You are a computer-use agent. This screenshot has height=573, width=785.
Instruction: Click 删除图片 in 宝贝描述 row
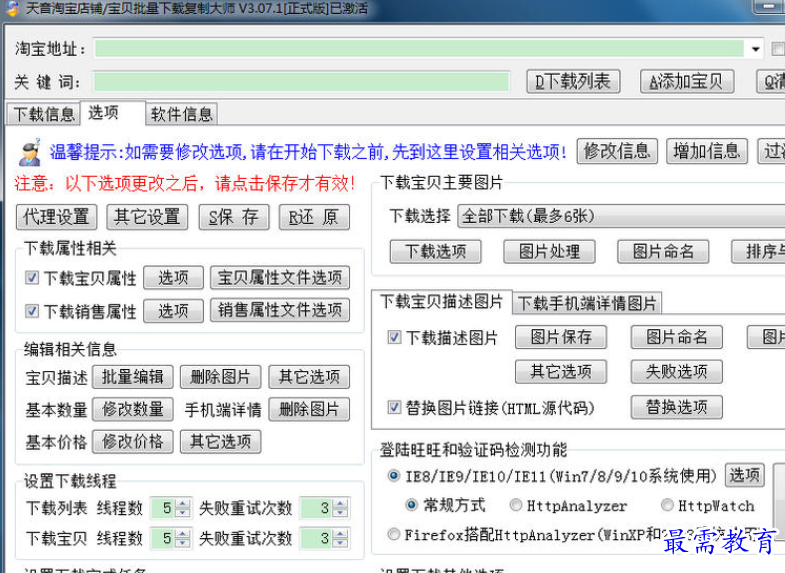coord(220,377)
